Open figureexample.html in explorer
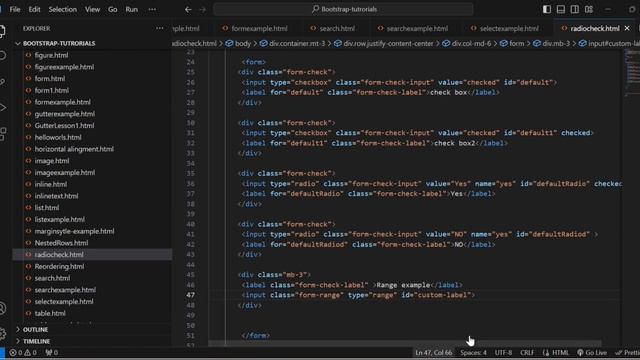The height and width of the screenshot is (360, 640). click(x=92, y=67)
